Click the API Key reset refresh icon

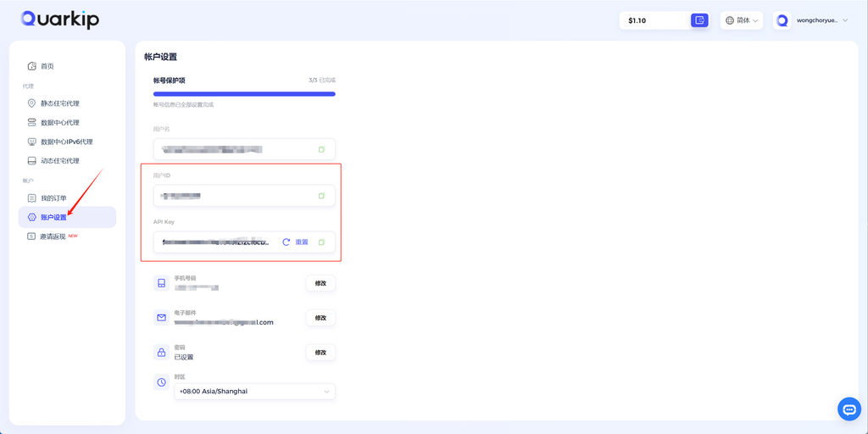287,242
